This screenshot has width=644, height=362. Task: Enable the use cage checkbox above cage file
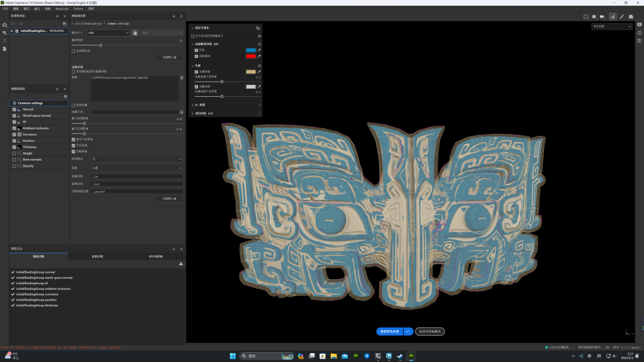pyautogui.click(x=74, y=106)
